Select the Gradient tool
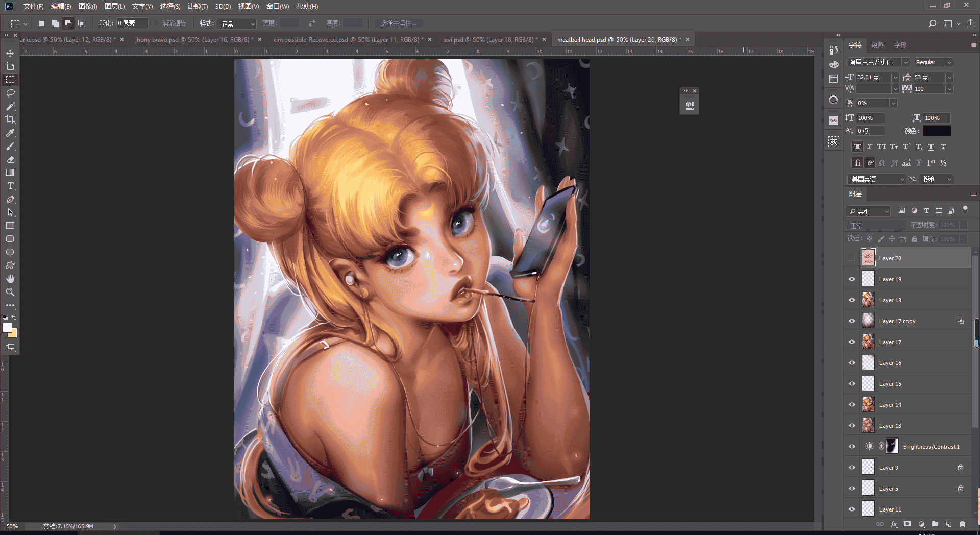 tap(10, 173)
